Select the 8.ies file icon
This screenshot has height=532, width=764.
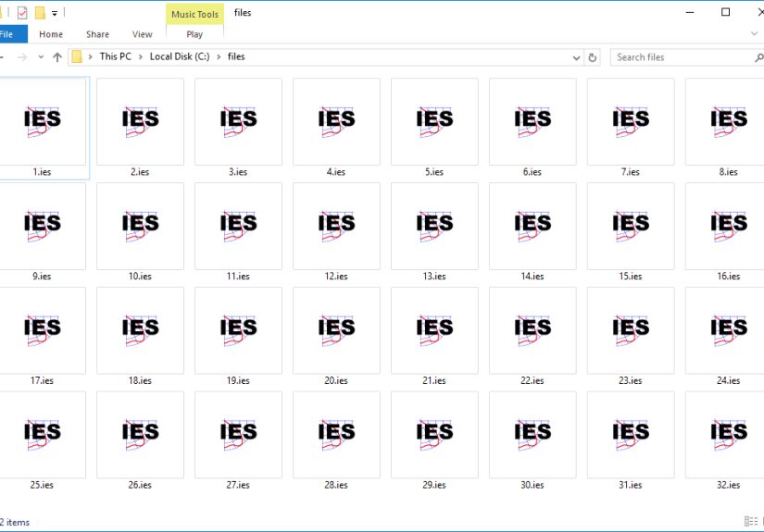[724, 122]
